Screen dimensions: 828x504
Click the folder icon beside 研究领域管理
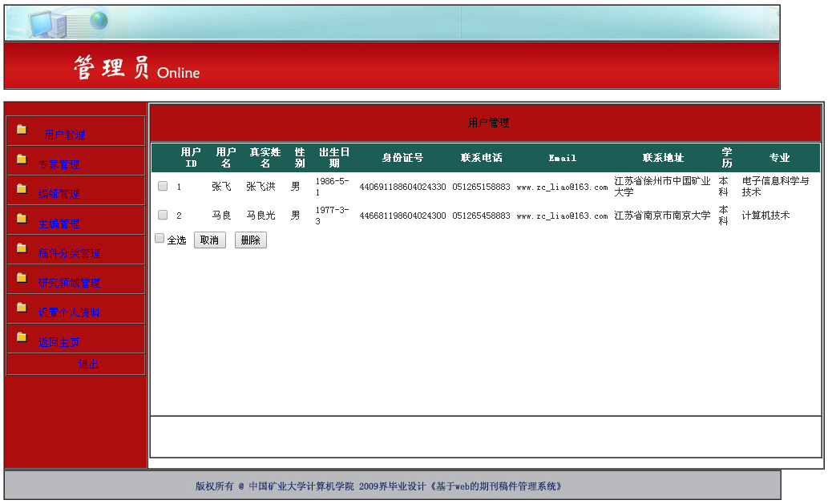(22, 278)
